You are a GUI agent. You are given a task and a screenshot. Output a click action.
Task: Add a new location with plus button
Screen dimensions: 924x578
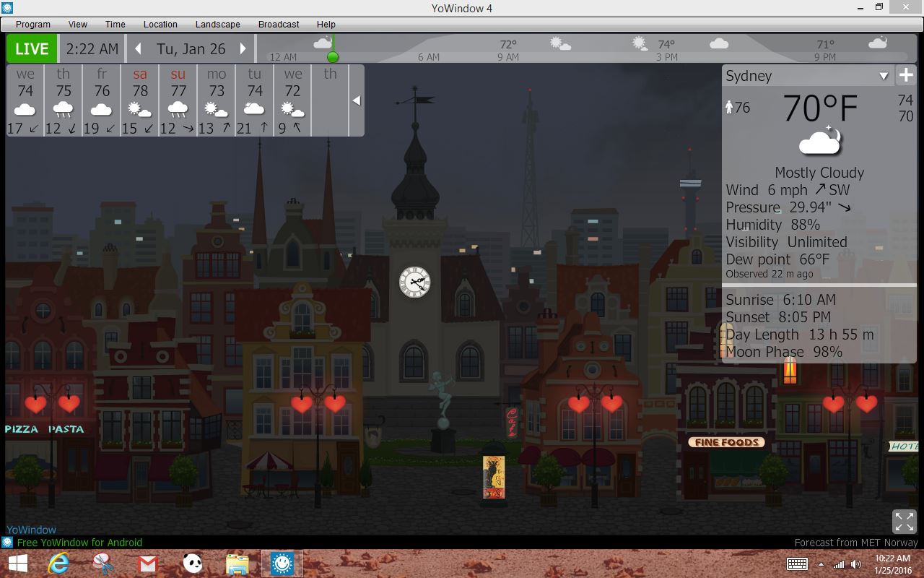pyautogui.click(x=905, y=75)
